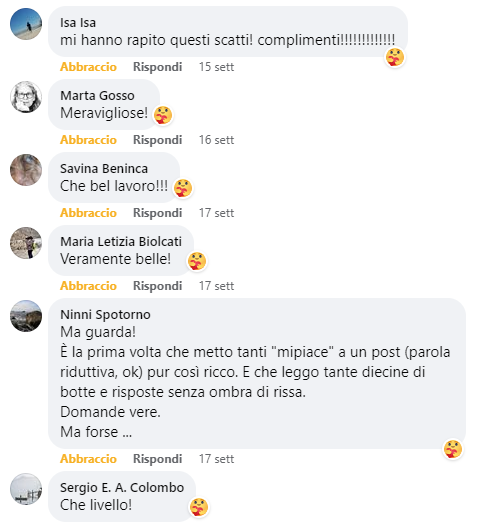View the hug reaction on Savina Beninca's comment
The height and width of the screenshot is (523, 477).
point(183,188)
